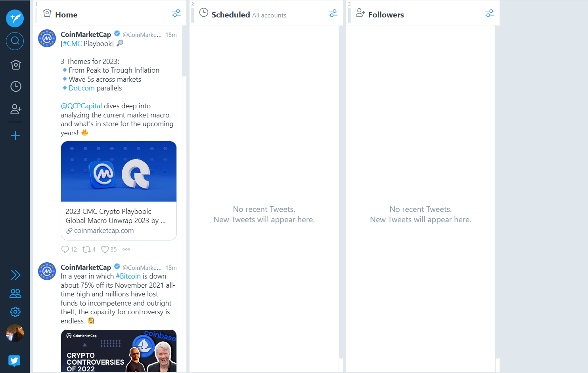Viewport: 588px width, 373px height.
Task: Click the user profile avatar in sidebar
Action: tap(15, 333)
